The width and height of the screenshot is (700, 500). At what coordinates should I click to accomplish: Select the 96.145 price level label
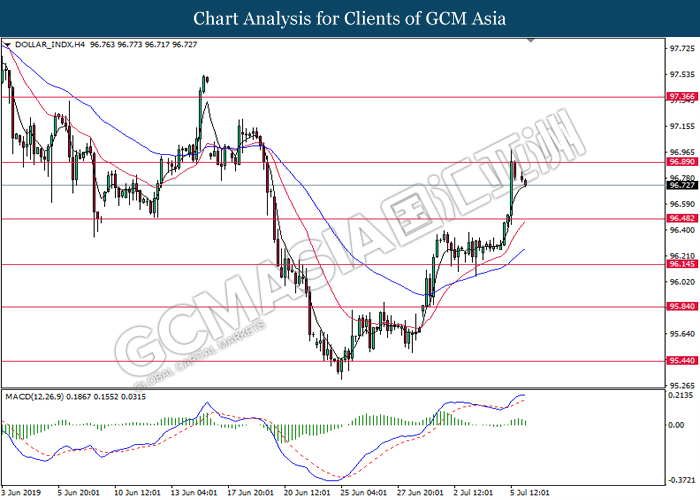(682, 264)
